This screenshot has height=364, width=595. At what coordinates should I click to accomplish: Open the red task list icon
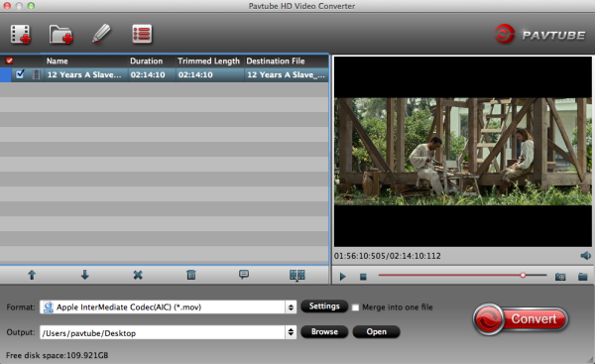(142, 34)
